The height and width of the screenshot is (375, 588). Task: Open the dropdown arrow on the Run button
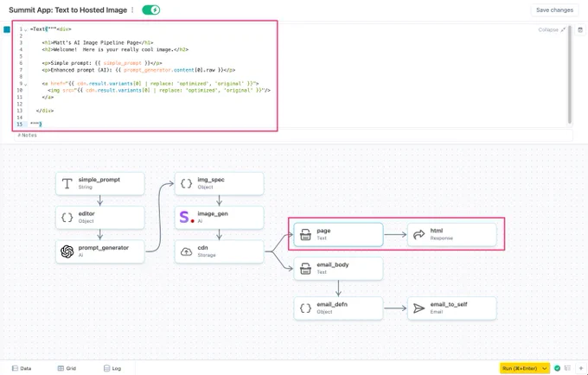point(545,369)
